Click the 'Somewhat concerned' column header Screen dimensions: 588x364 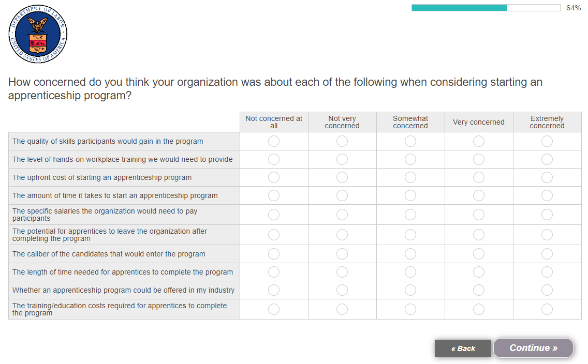pos(410,122)
